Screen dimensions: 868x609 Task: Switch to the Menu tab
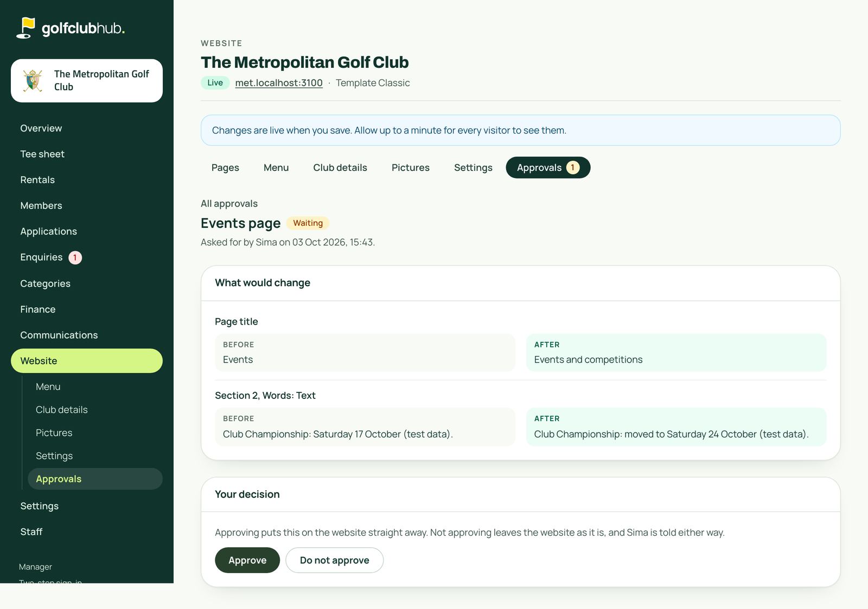click(x=276, y=168)
